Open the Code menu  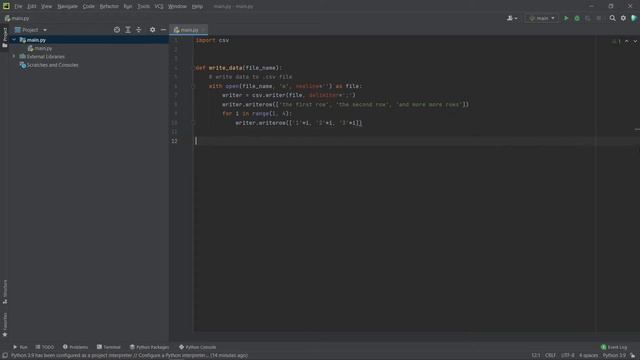coord(89,7)
